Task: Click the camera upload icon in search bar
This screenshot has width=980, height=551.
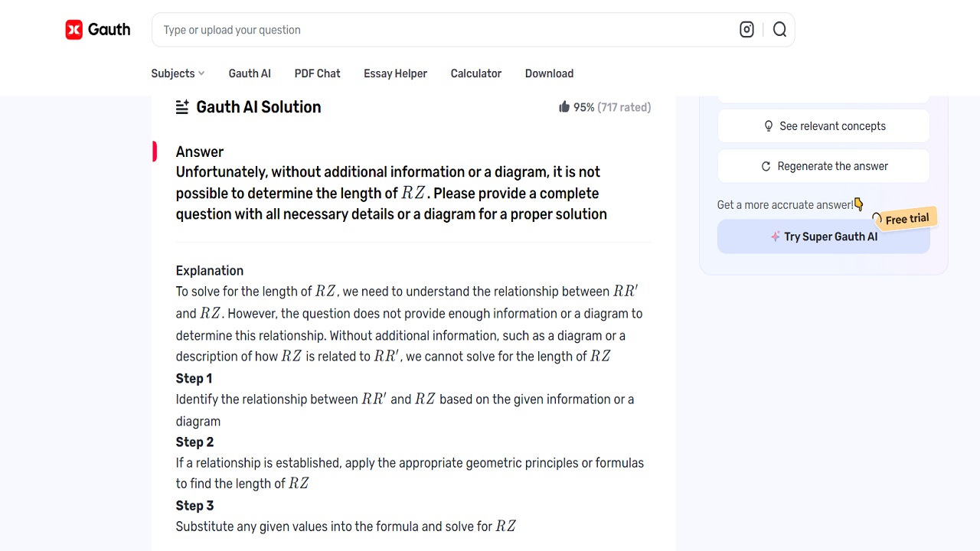Action: click(x=746, y=30)
